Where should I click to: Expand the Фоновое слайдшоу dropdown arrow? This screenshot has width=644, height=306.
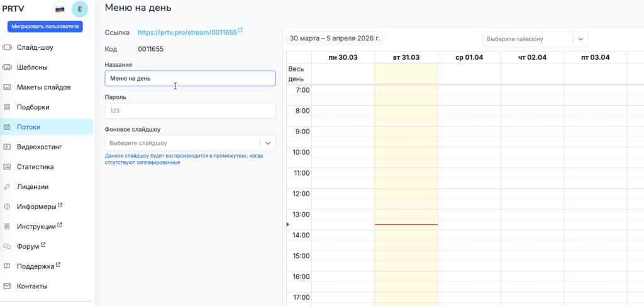(268, 143)
